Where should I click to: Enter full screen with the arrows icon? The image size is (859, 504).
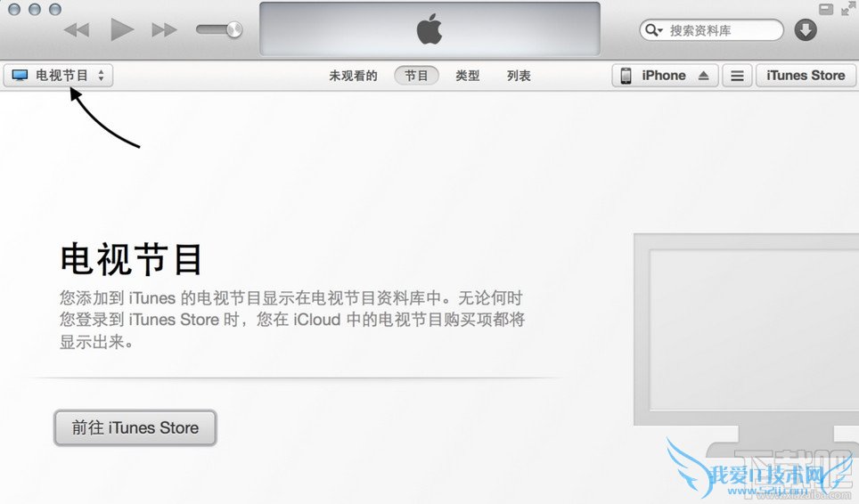pyautogui.click(x=848, y=9)
